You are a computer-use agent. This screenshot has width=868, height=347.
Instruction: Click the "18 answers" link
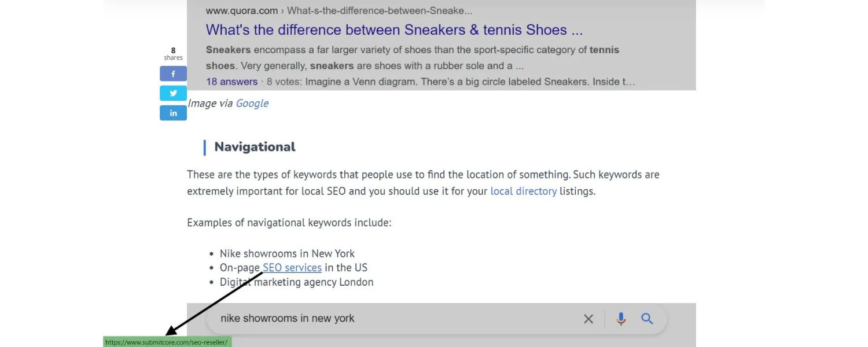tap(231, 81)
